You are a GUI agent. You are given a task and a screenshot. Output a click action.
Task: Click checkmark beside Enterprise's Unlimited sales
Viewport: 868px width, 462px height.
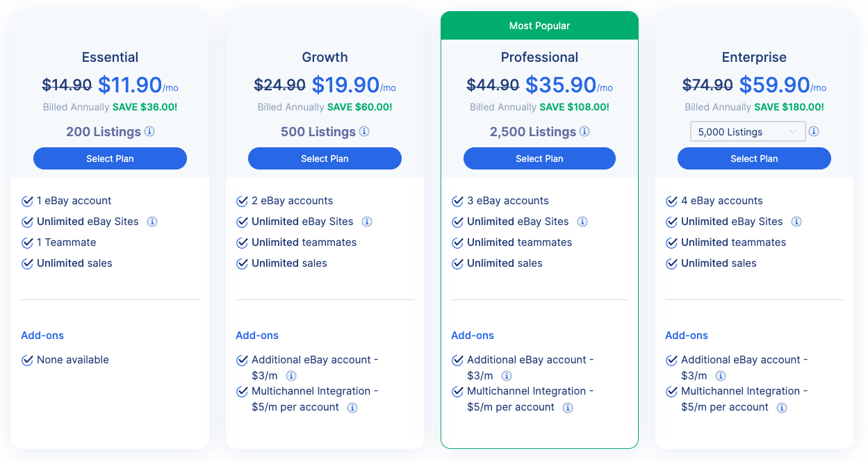(672, 264)
